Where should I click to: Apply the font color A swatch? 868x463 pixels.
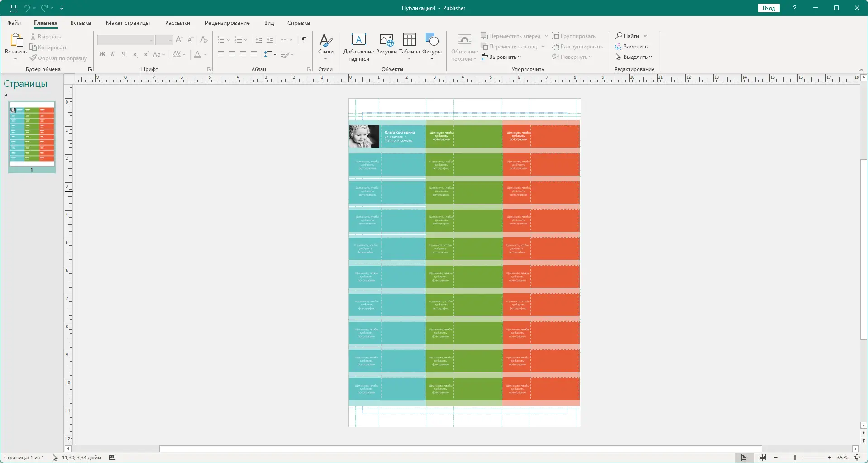tap(197, 54)
